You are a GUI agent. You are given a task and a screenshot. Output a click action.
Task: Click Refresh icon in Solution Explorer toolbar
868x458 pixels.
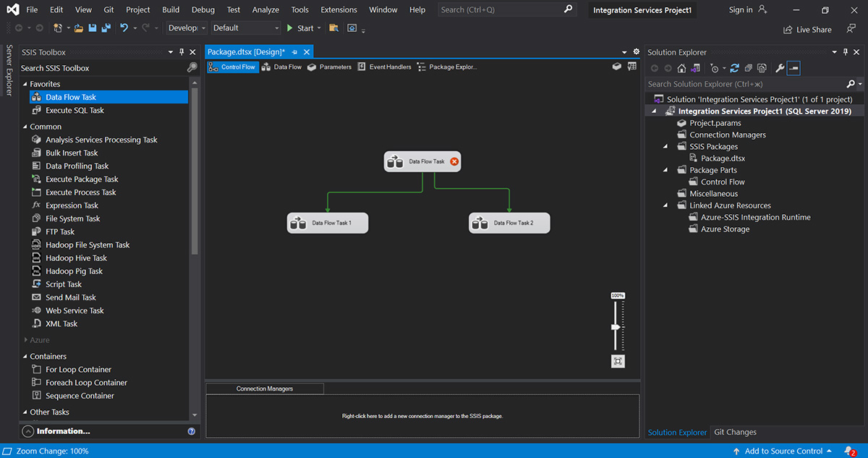coord(734,68)
